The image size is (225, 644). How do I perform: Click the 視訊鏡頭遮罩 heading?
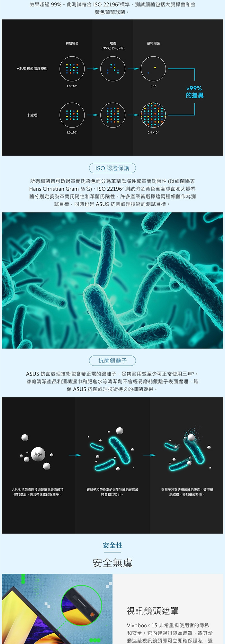[x=153, y=611]
